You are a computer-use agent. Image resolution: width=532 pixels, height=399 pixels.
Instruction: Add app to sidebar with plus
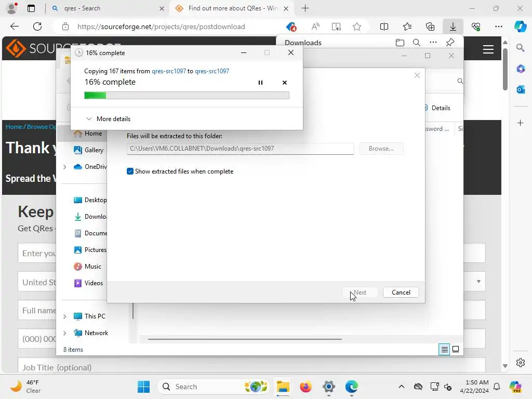(520, 123)
